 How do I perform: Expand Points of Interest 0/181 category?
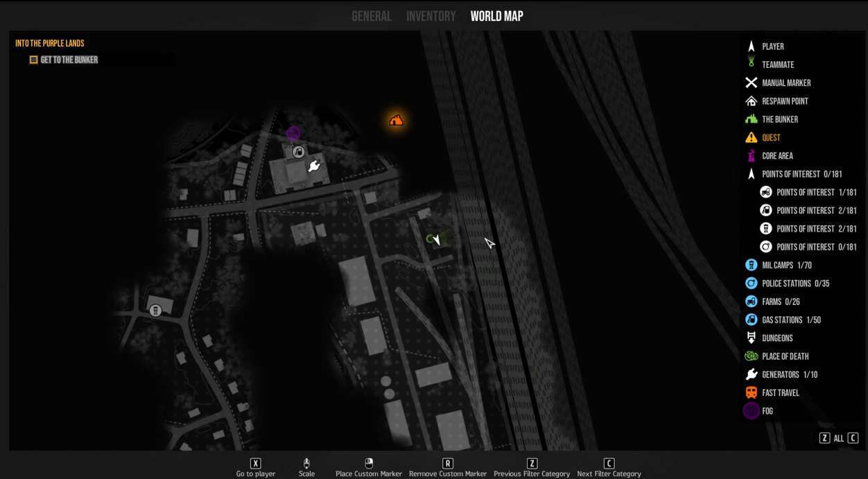coord(801,174)
